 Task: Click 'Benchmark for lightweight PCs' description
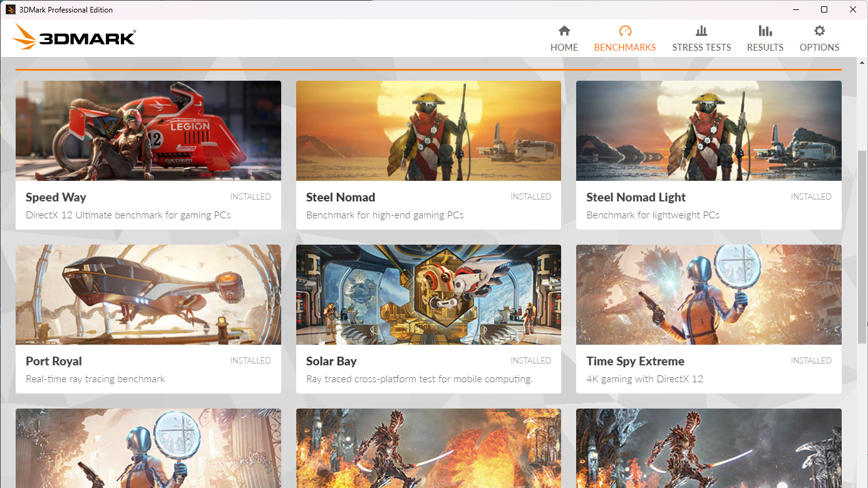pos(653,215)
